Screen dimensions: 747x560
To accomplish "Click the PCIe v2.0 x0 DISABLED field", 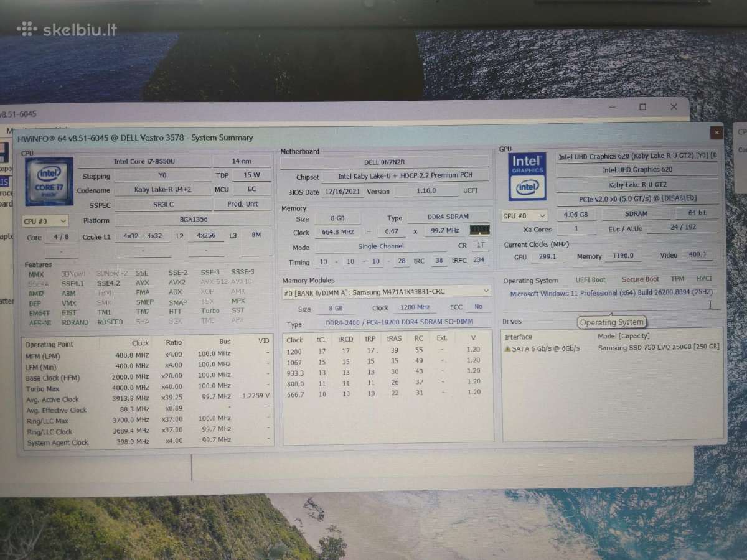I will (x=637, y=198).
